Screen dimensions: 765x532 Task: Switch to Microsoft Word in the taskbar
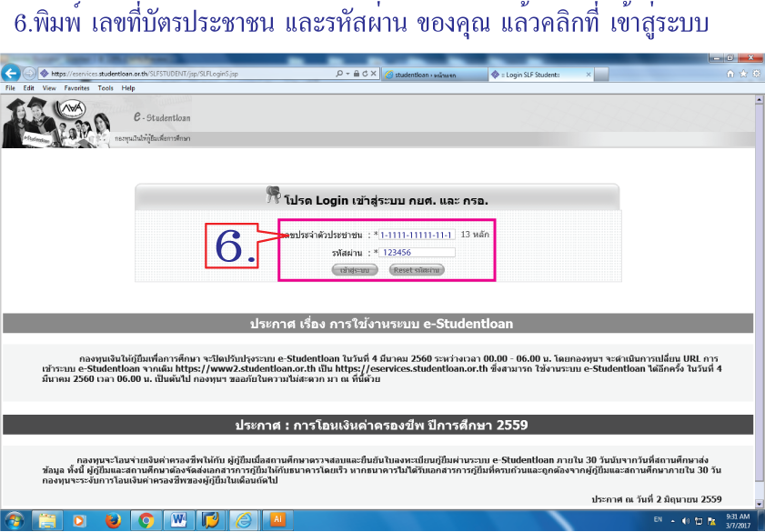(x=178, y=521)
